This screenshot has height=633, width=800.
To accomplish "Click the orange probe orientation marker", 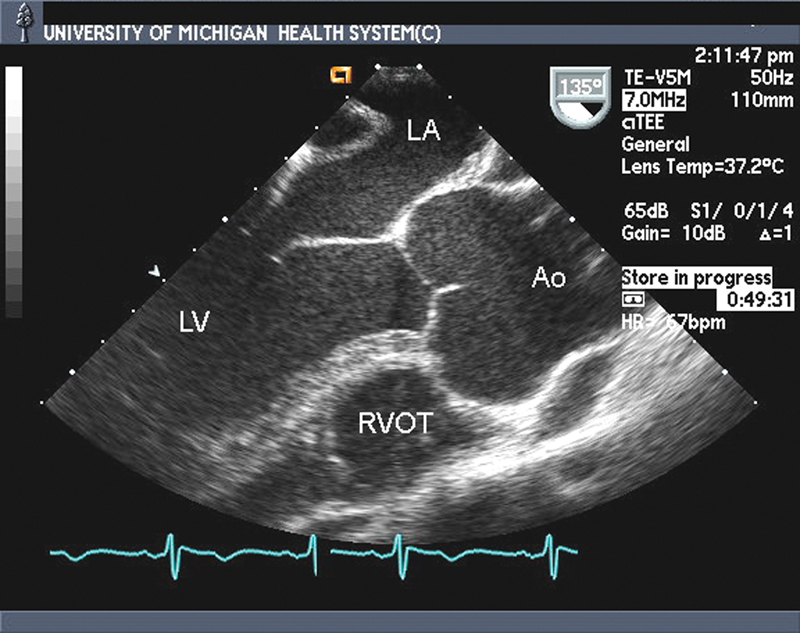I will 343,73.
